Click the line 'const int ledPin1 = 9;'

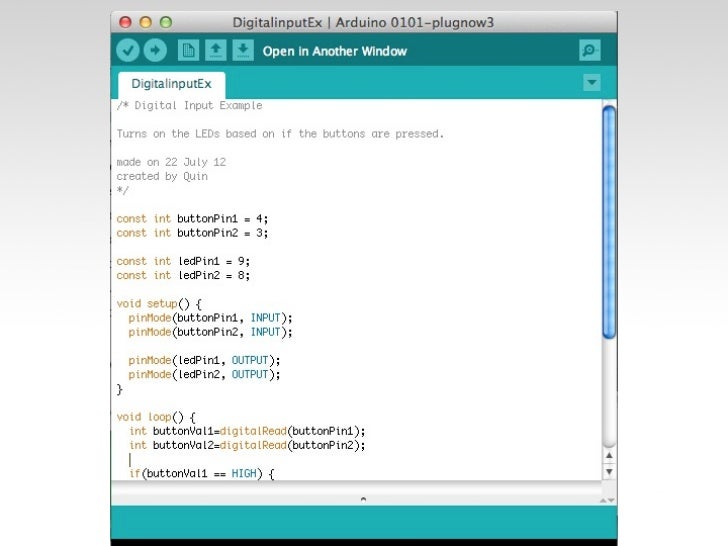[183, 261]
